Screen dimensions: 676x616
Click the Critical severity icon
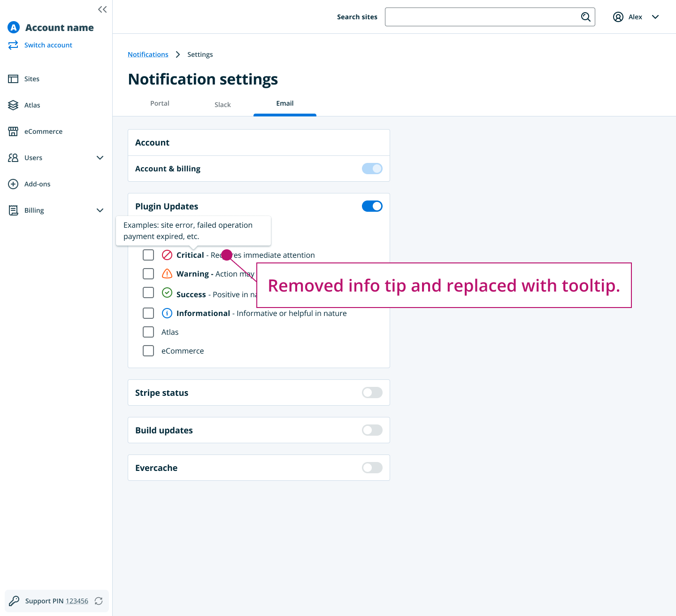(167, 255)
